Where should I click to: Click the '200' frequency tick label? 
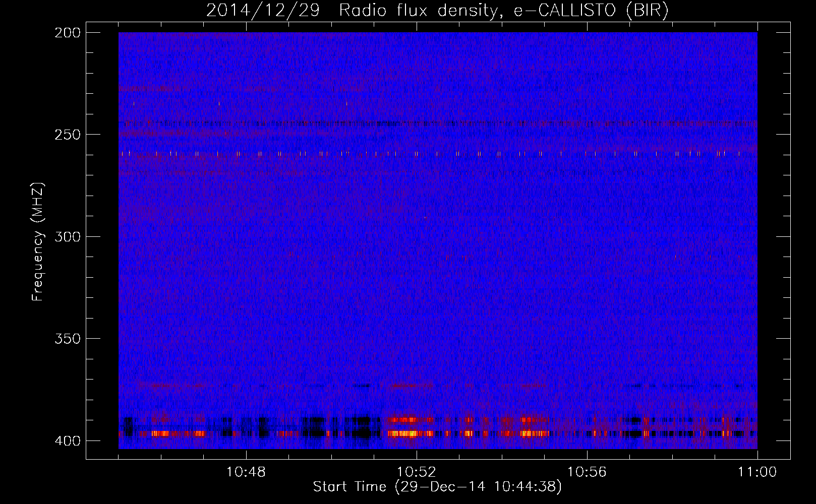[67, 33]
